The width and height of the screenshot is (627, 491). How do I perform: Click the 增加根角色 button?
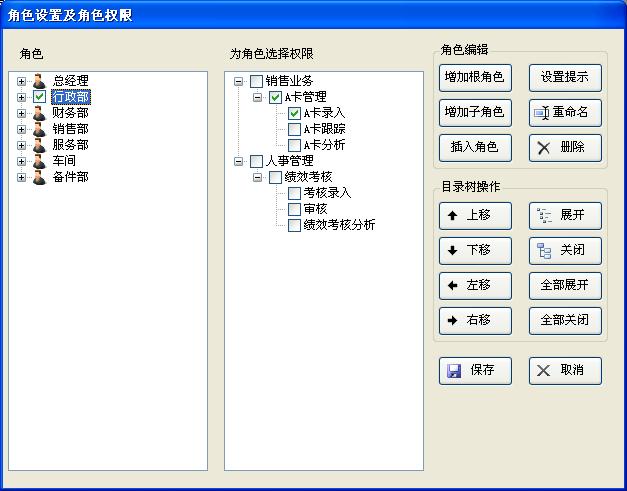click(x=475, y=78)
